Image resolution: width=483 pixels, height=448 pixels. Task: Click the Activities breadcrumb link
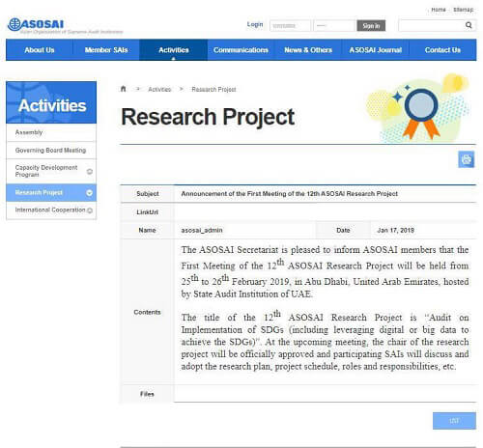click(159, 90)
